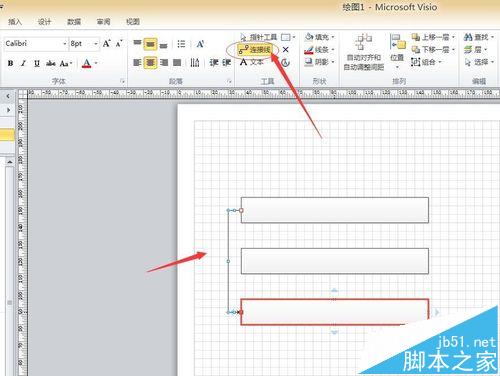Screen dimensions: 500x376
Task: Click the AutoConnect arrow right of bottom rectangle
Action: [437, 312]
